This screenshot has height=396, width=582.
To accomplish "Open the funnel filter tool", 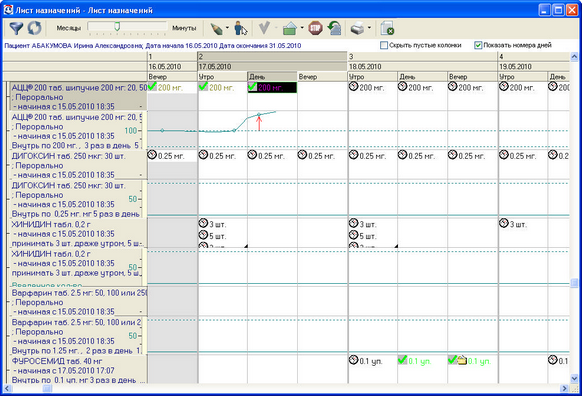I will point(16,28).
